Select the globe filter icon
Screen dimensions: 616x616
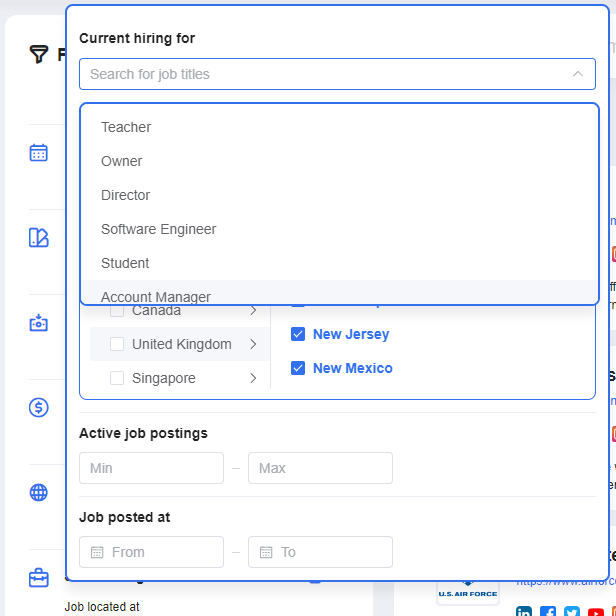coord(38,492)
